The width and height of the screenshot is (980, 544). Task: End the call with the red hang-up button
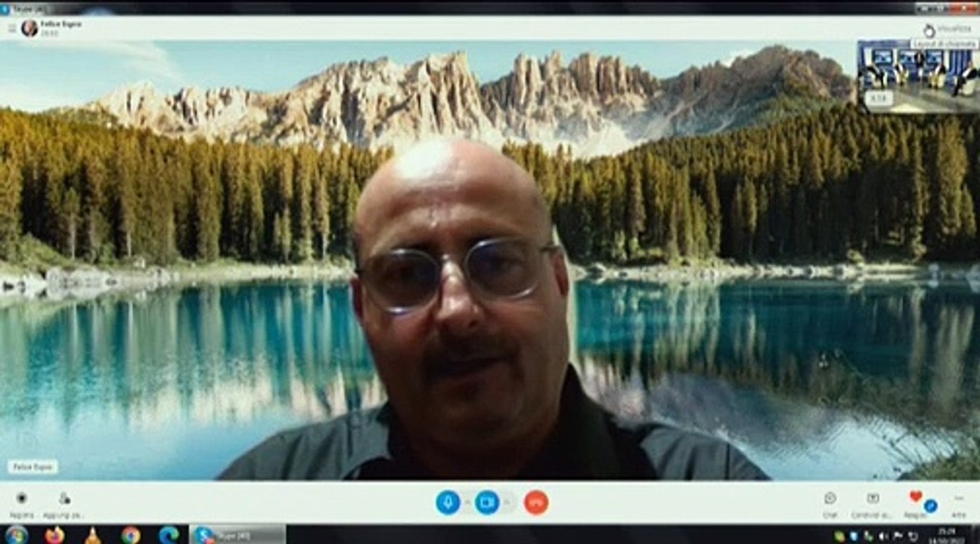(536, 502)
